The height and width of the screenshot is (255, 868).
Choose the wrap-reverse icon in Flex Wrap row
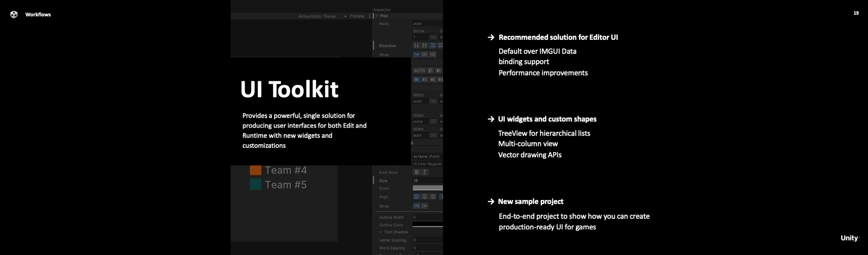click(x=433, y=54)
